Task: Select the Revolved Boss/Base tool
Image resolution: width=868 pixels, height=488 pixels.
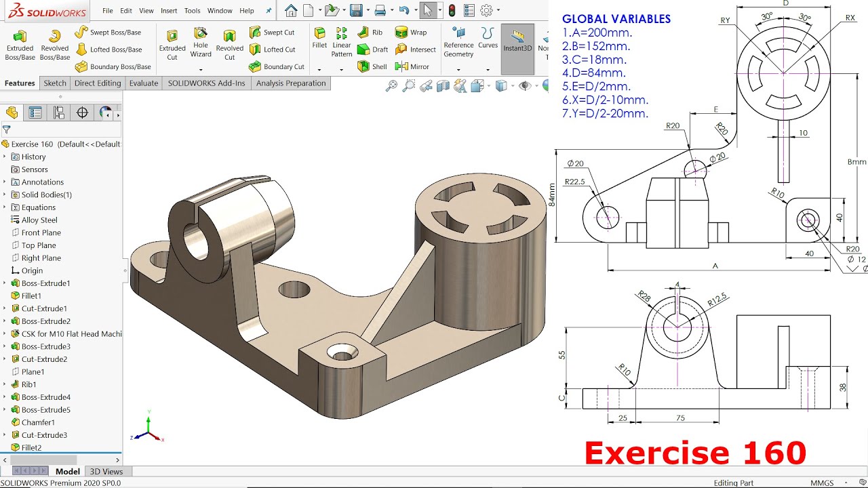Action: pyautogui.click(x=54, y=45)
